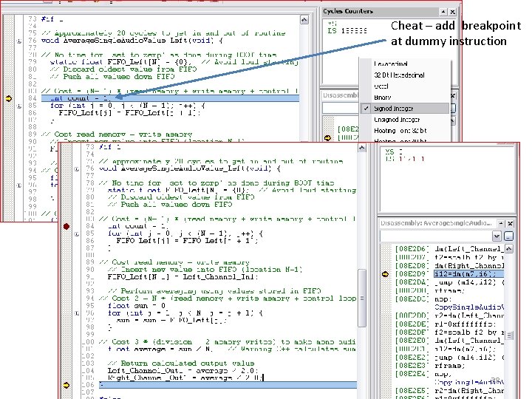Click the yellow arrow at line 84 in back window

click(x=8, y=98)
